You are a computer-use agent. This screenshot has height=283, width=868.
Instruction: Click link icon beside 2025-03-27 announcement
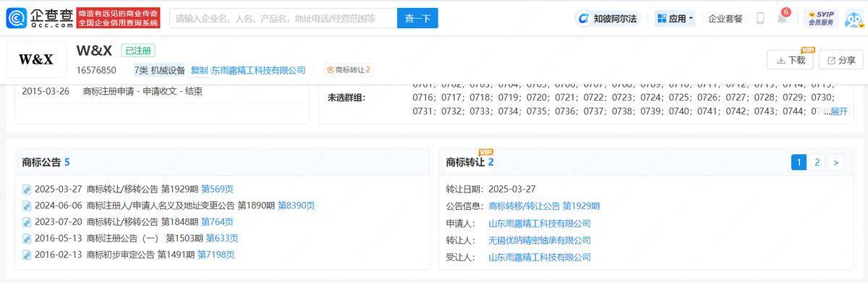point(27,190)
